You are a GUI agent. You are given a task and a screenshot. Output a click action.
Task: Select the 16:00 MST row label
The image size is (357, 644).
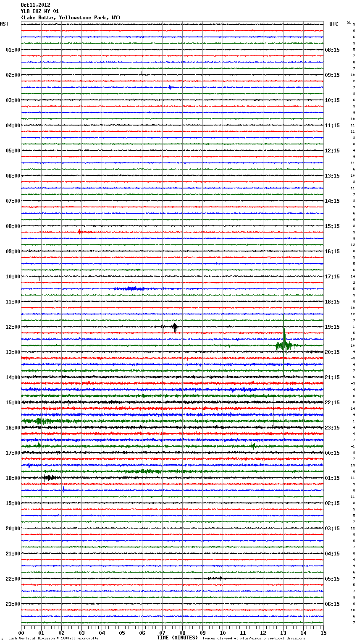[x=13, y=428]
